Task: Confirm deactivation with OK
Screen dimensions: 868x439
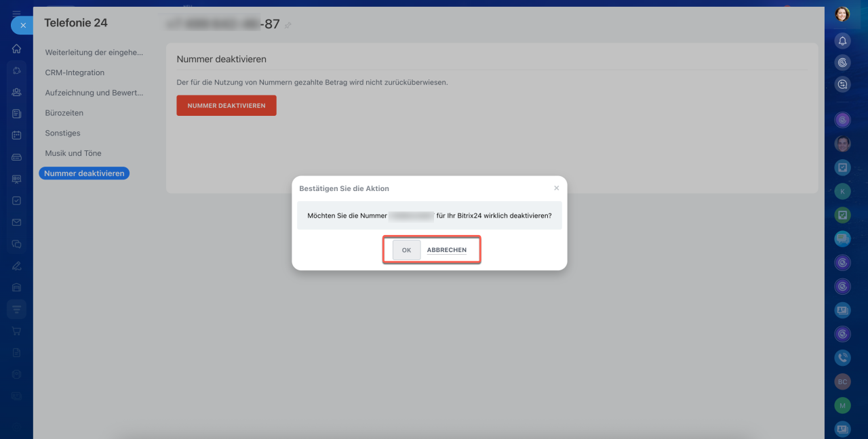Action: (x=407, y=250)
